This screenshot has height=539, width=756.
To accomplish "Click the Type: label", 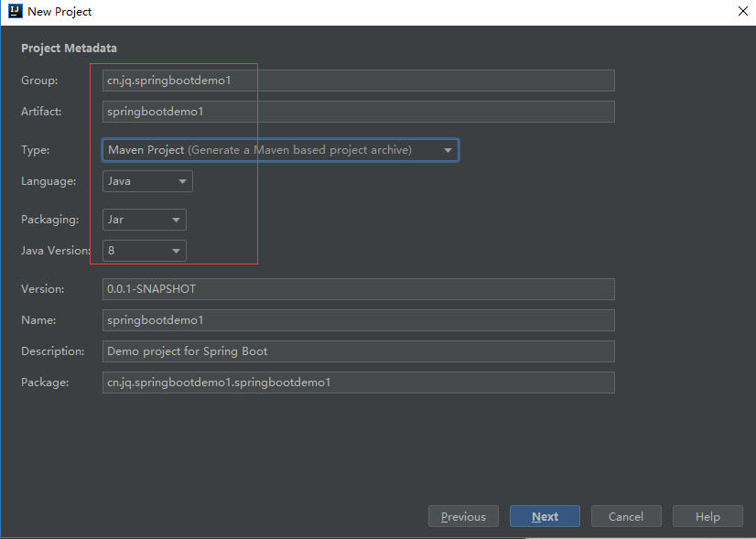I will (35, 150).
